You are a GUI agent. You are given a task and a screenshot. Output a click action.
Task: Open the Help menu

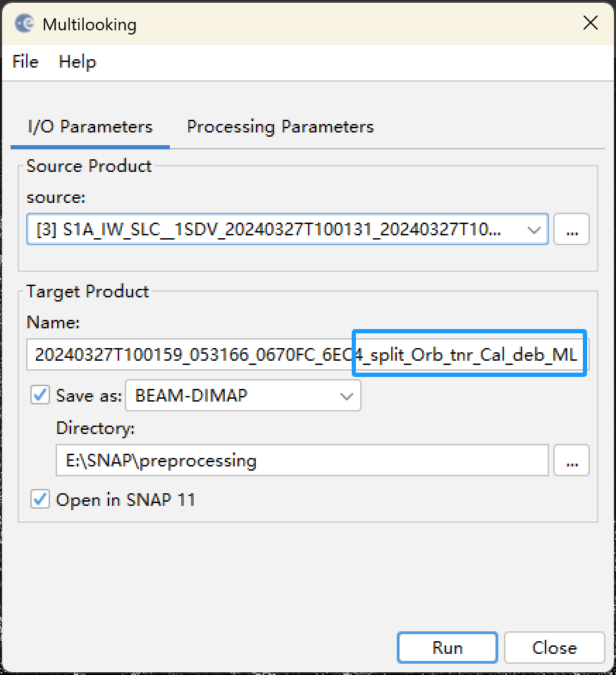[x=78, y=62]
